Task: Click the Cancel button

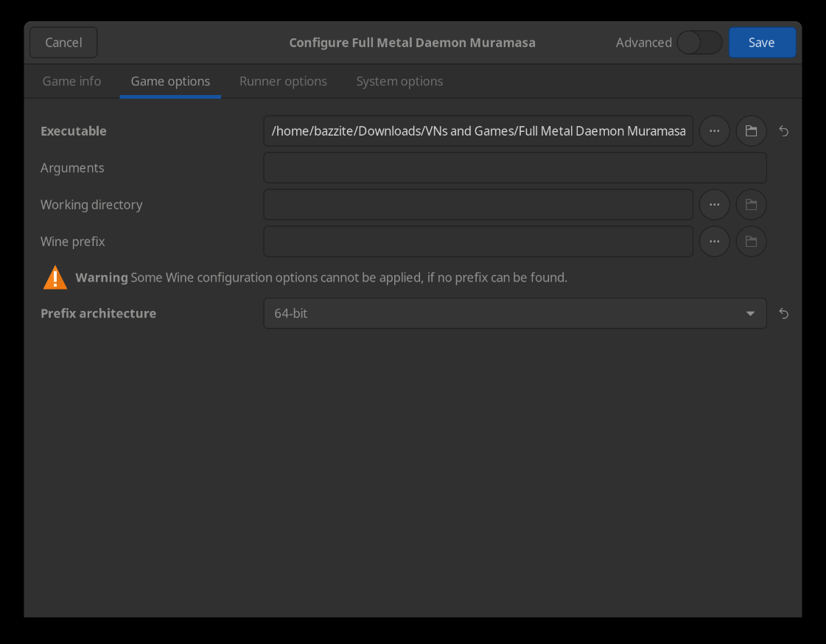Action: pos(63,43)
